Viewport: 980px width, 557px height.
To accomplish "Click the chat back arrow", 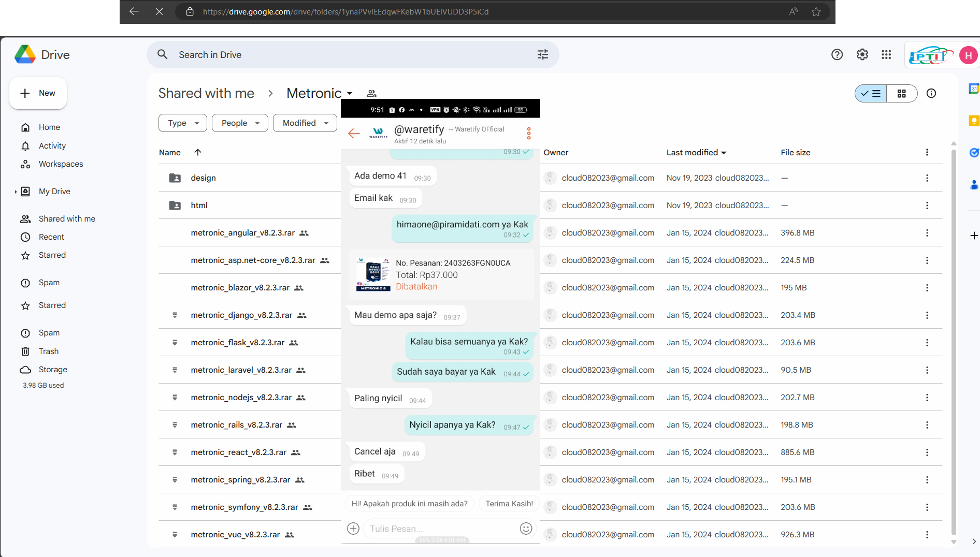I will 354,134.
